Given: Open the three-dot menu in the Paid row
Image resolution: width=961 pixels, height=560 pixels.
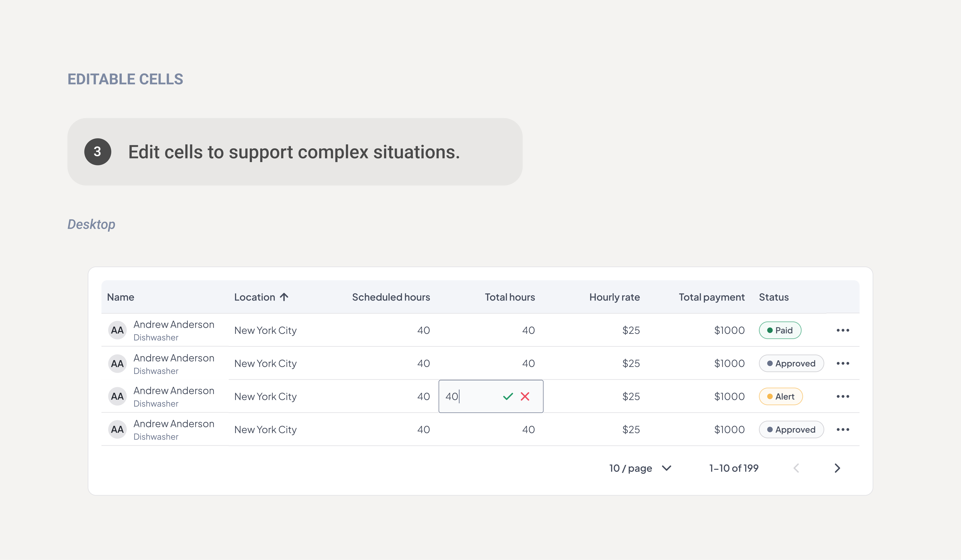Looking at the screenshot, I should pos(843,330).
